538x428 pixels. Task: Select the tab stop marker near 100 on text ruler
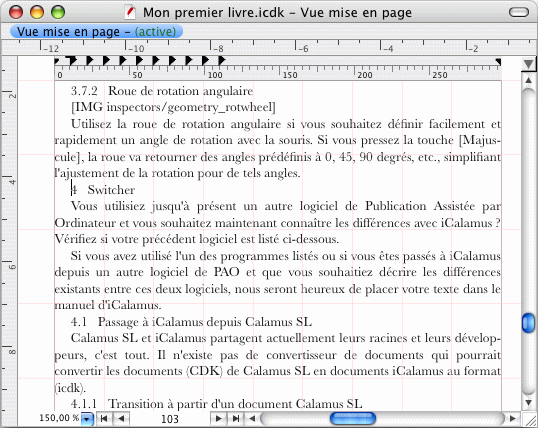coord(222,60)
